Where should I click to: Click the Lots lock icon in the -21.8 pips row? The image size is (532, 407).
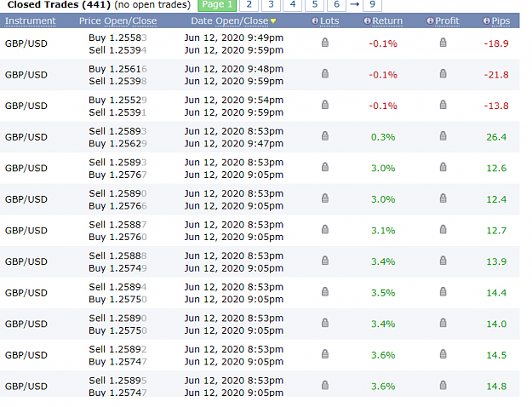click(325, 74)
